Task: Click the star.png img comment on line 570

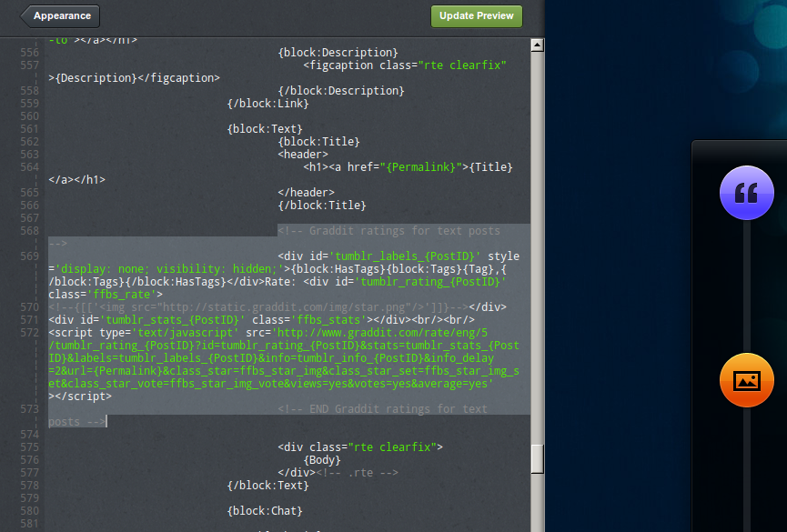Action: click(x=258, y=307)
